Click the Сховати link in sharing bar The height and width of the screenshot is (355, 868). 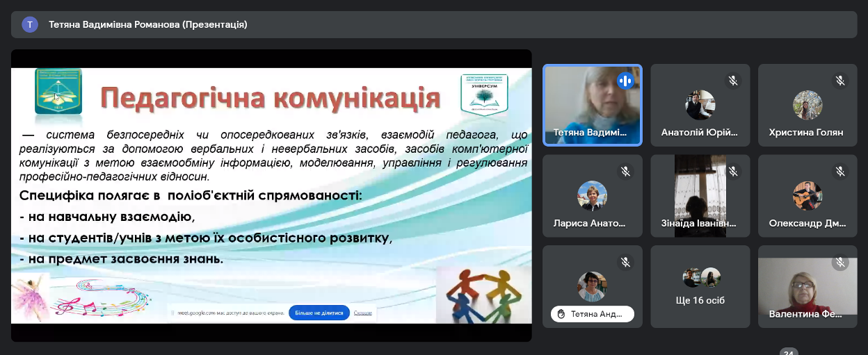click(363, 313)
